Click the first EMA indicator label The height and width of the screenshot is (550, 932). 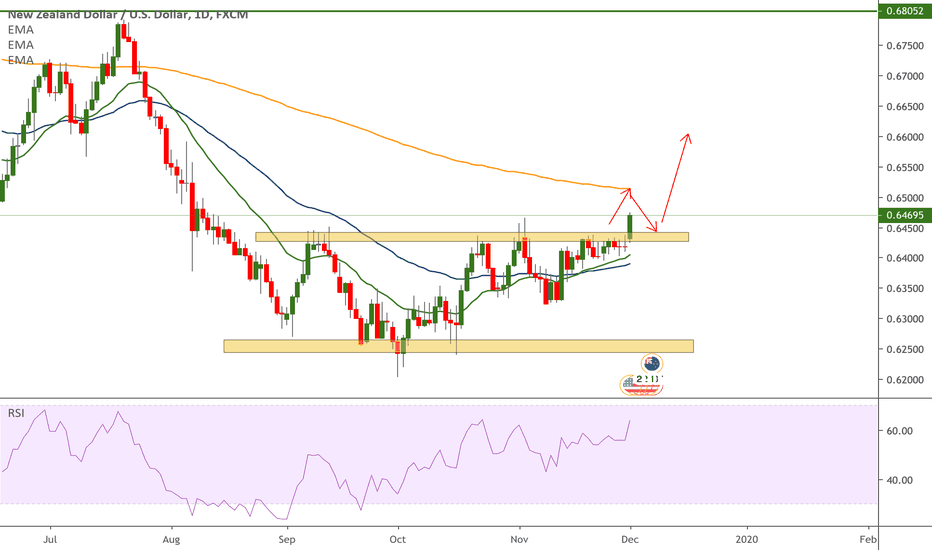[20, 30]
